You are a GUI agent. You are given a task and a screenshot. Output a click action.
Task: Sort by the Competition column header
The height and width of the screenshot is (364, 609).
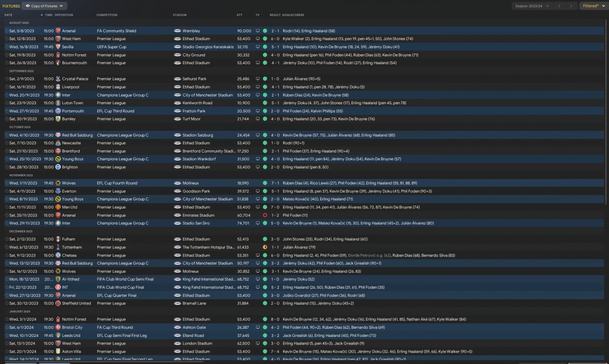tap(107, 15)
